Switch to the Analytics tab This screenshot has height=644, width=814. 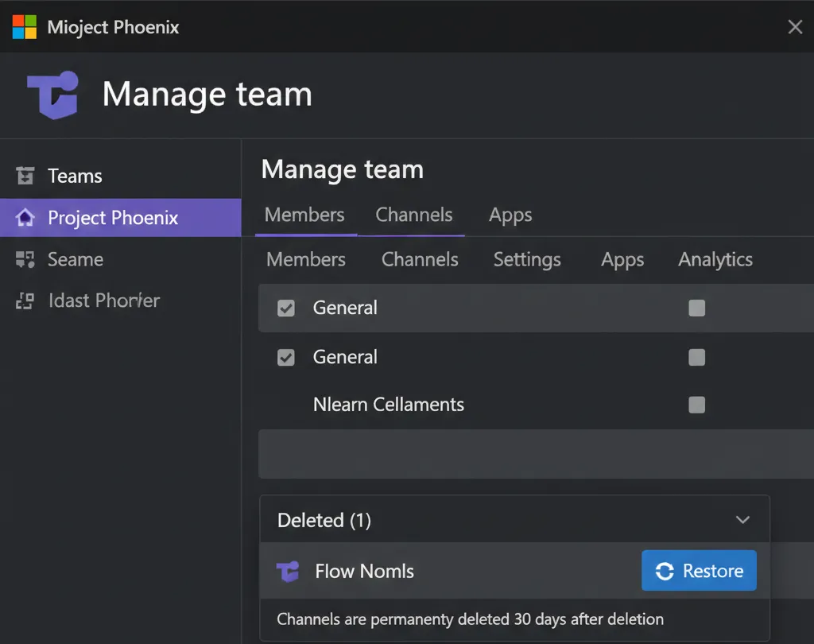[715, 260]
